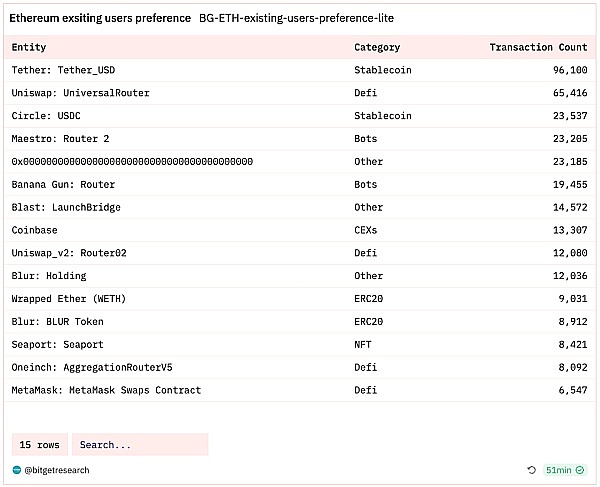This screenshot has width=600, height=487.
Task: Sort by Transaction Count column header
Action: coord(538,47)
